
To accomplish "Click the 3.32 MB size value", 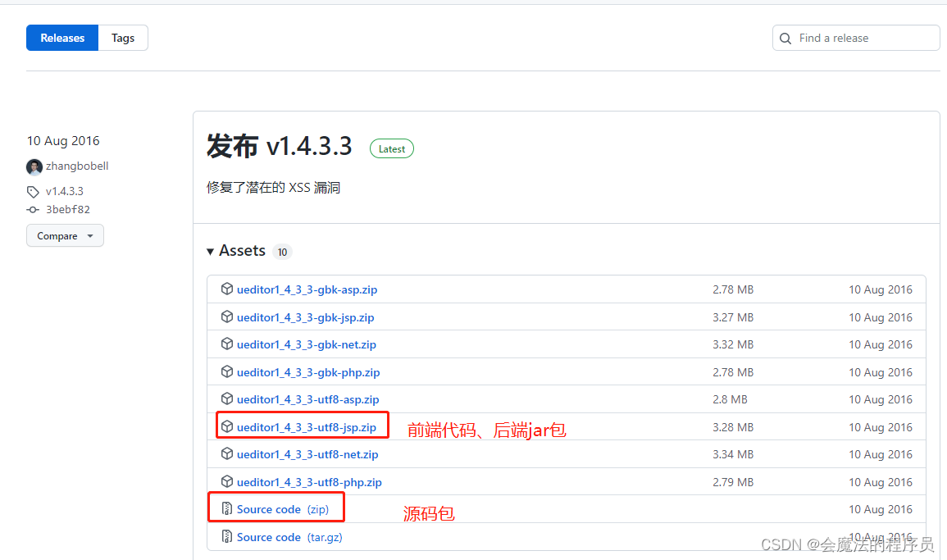I will point(733,344).
